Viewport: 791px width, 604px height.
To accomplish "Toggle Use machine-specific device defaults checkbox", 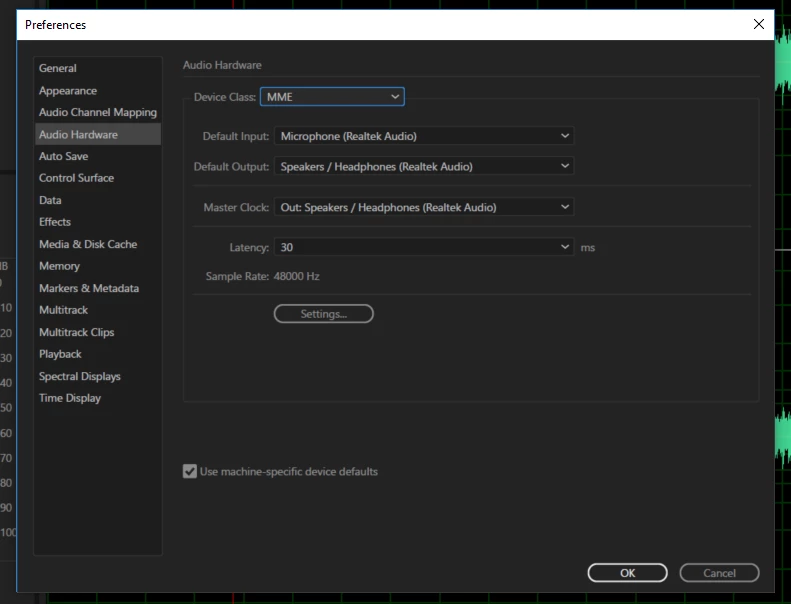I will [x=190, y=471].
